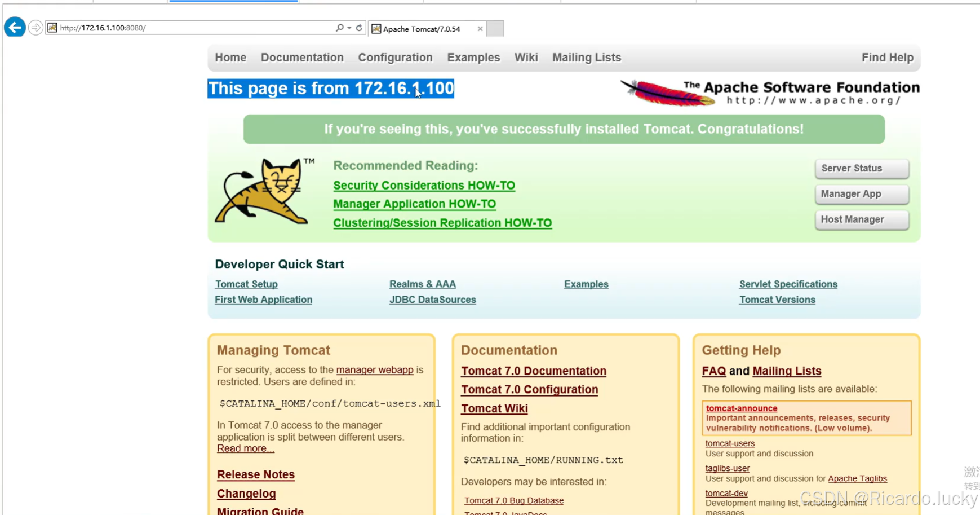Open Security Considerations HOW-TO link

point(424,186)
